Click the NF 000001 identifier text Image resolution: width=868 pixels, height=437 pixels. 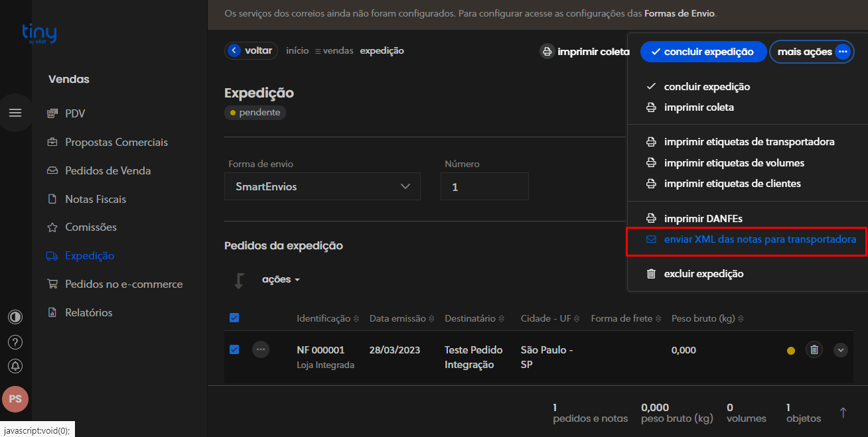click(x=321, y=350)
